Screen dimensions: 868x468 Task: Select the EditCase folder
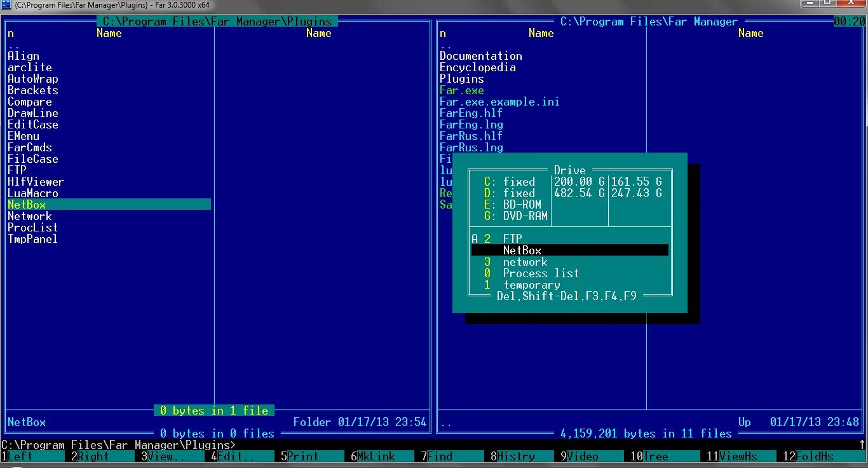coord(33,125)
